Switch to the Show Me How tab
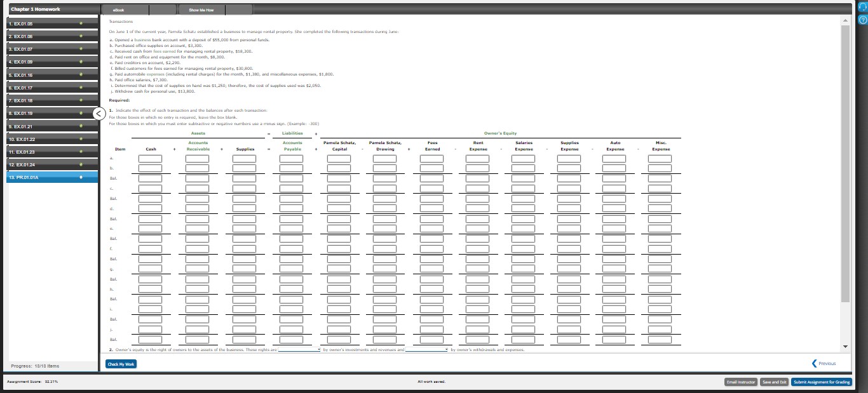868x393 pixels. pos(201,10)
